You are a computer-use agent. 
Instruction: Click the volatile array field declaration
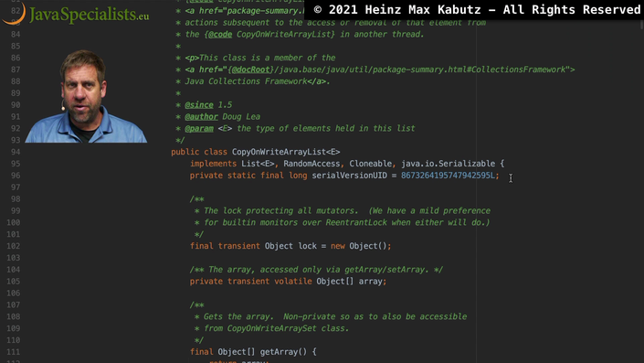click(288, 282)
